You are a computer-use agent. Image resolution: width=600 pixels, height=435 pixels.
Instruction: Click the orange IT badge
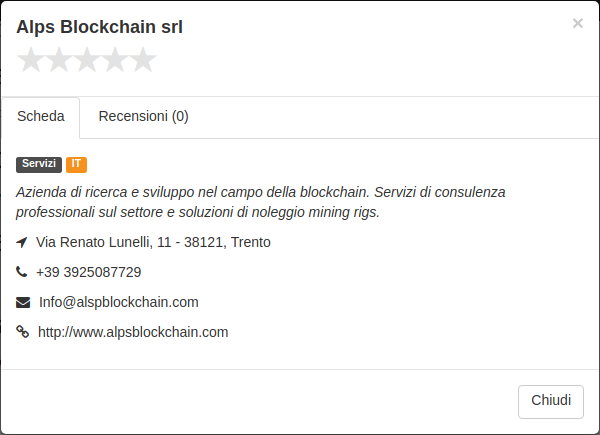[77, 165]
